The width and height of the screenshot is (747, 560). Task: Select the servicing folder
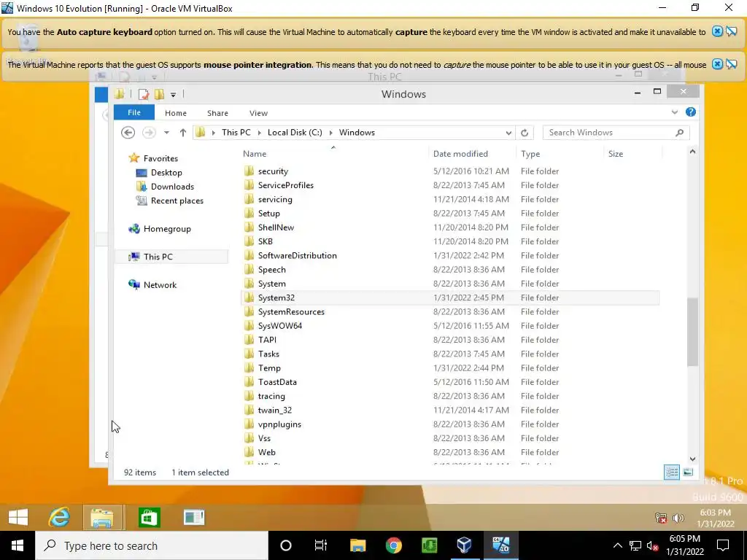pos(275,199)
